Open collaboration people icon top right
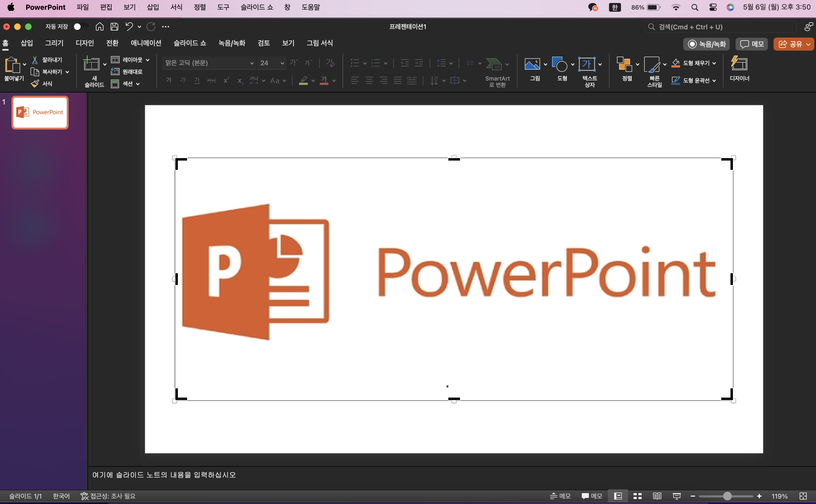816x504 pixels. pyautogui.click(x=809, y=27)
